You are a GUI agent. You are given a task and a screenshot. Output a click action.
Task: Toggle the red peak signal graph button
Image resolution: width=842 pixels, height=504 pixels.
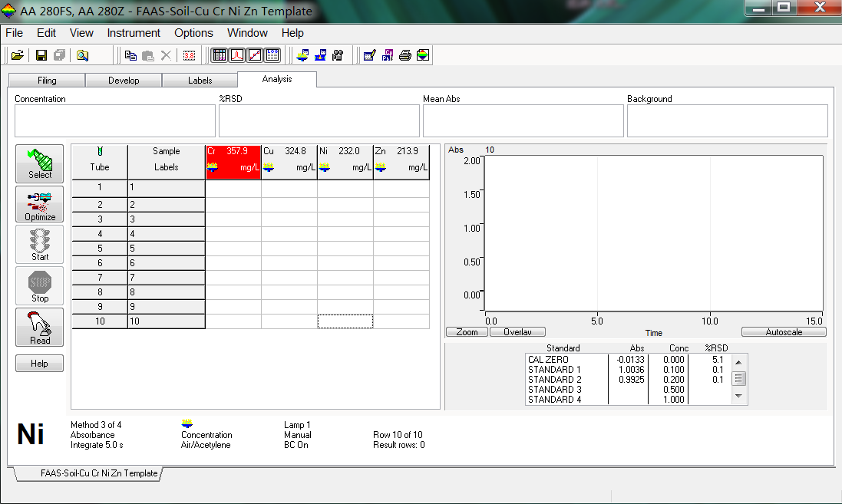click(x=237, y=55)
